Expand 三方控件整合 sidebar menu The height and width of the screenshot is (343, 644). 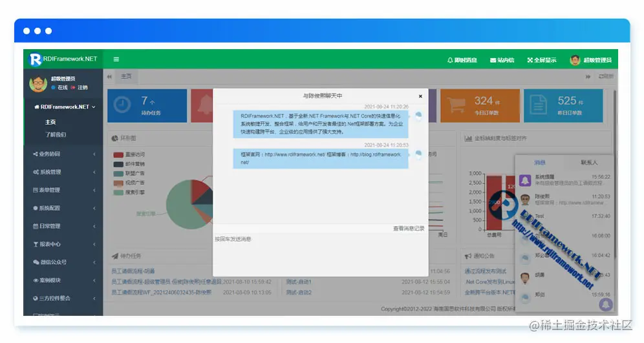pos(63,298)
